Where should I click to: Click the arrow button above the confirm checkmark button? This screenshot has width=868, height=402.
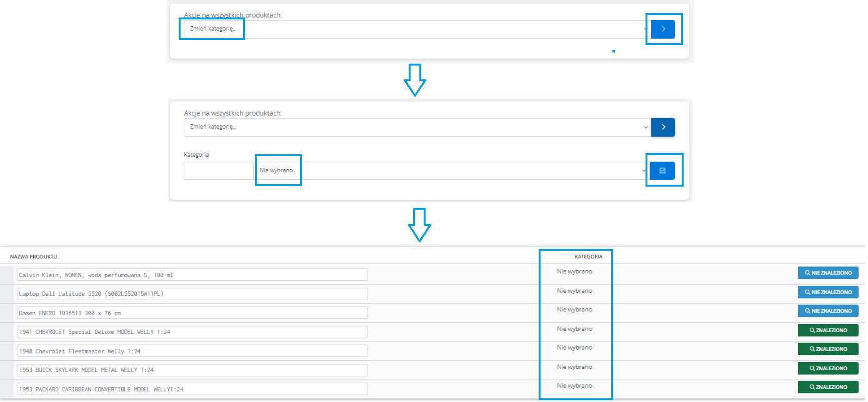point(663,127)
